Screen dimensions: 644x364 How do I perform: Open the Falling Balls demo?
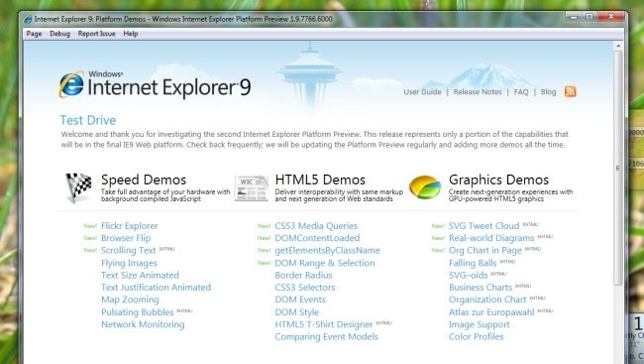click(473, 263)
